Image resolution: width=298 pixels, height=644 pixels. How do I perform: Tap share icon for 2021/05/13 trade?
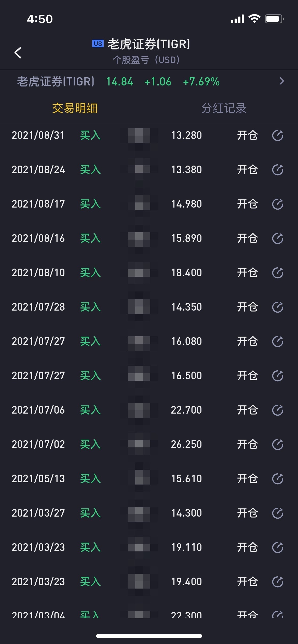click(x=278, y=479)
